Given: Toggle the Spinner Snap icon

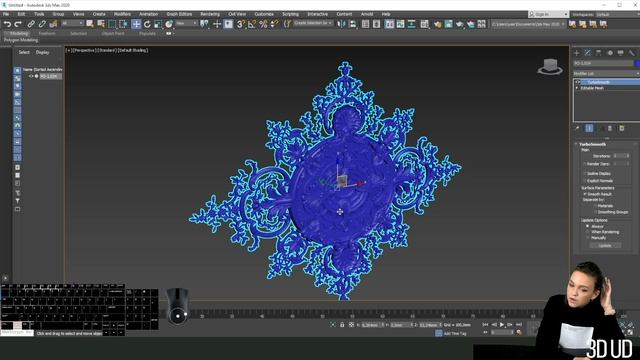Looking at the screenshot, I should (274, 24).
